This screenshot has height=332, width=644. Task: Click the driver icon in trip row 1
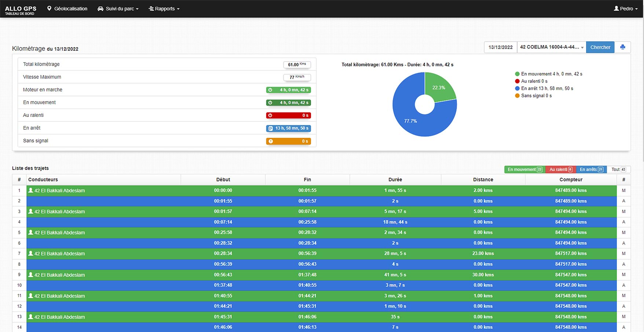[x=31, y=191]
